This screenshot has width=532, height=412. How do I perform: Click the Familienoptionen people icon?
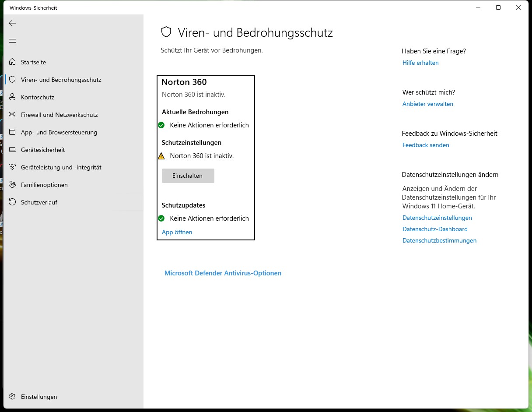(12, 185)
